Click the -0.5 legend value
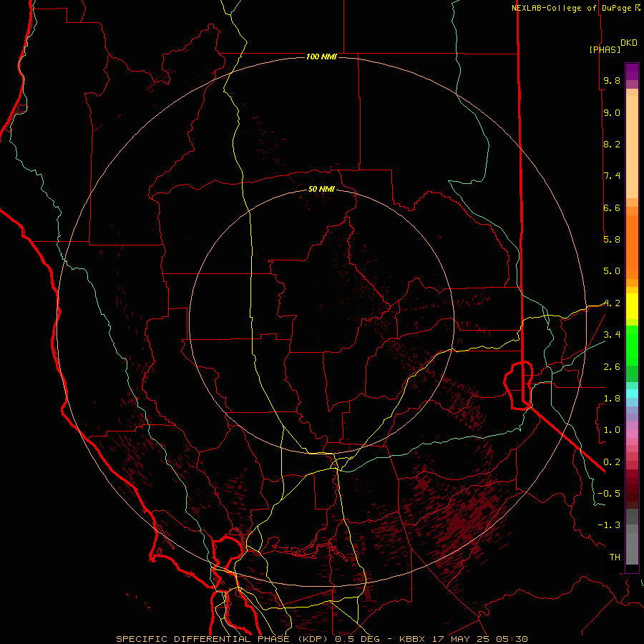Screen dimensions: 644x644 pyautogui.click(x=609, y=494)
